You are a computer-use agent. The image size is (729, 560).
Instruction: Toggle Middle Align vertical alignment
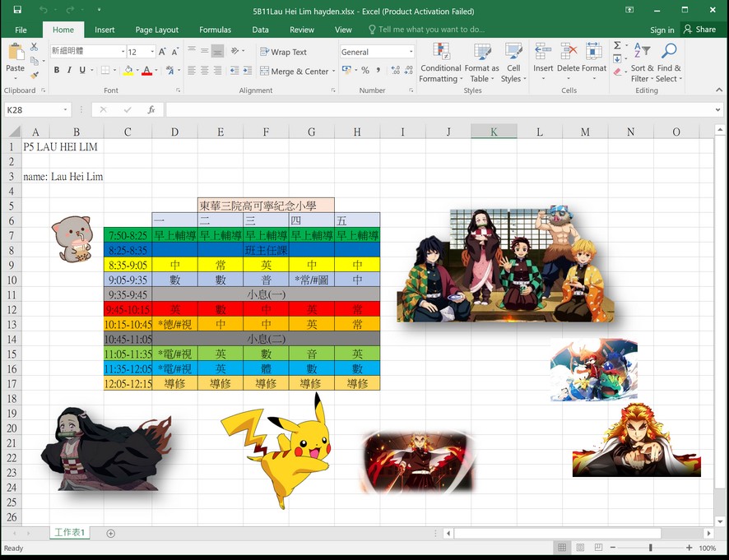205,51
